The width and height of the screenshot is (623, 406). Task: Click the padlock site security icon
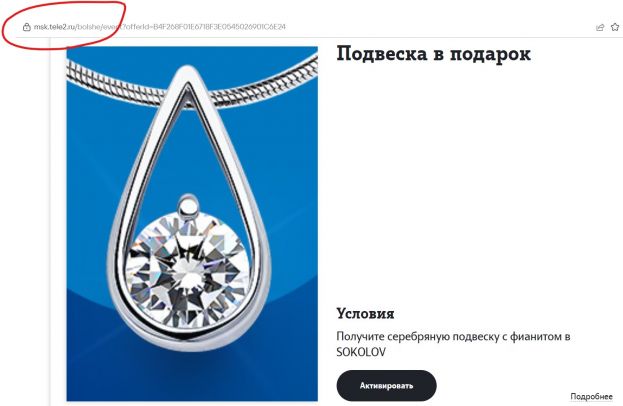[27, 27]
